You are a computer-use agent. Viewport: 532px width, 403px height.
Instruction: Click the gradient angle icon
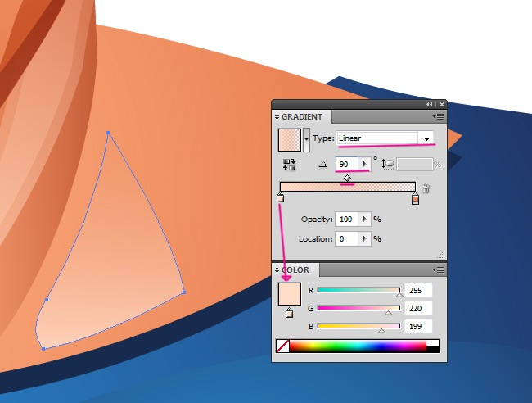click(322, 165)
